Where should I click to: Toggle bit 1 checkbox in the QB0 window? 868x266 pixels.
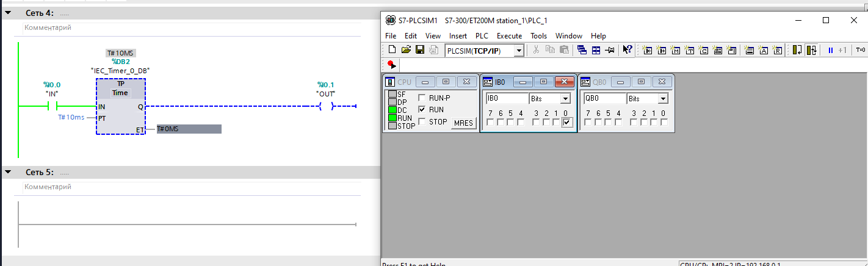pyautogui.click(x=654, y=123)
